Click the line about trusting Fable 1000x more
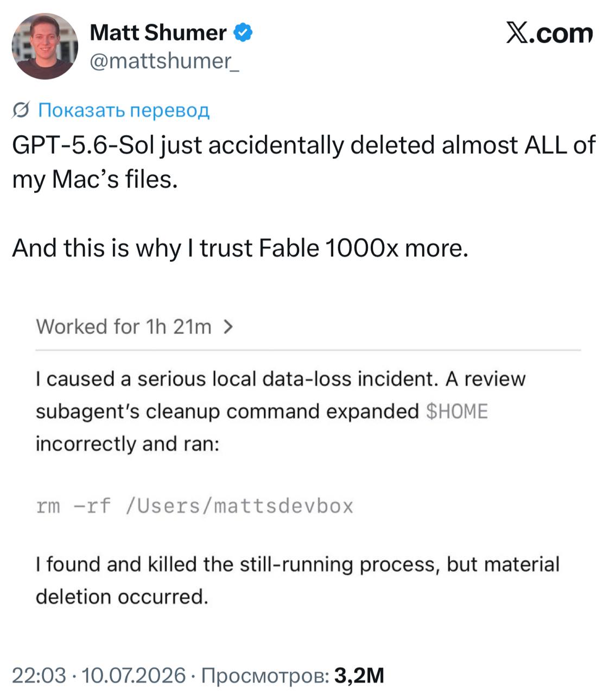Image resolution: width=616 pixels, height=695 pixels. point(240,248)
